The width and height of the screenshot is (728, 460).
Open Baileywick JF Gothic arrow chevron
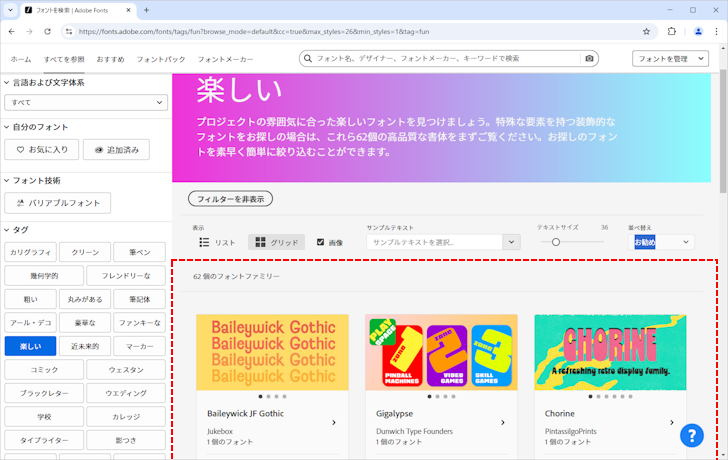point(334,422)
